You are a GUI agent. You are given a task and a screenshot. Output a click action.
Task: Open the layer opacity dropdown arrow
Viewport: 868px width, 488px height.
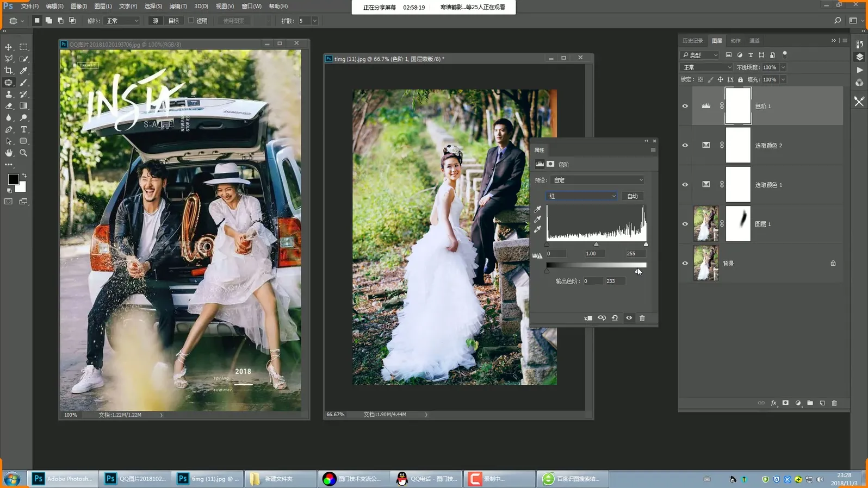pos(783,67)
